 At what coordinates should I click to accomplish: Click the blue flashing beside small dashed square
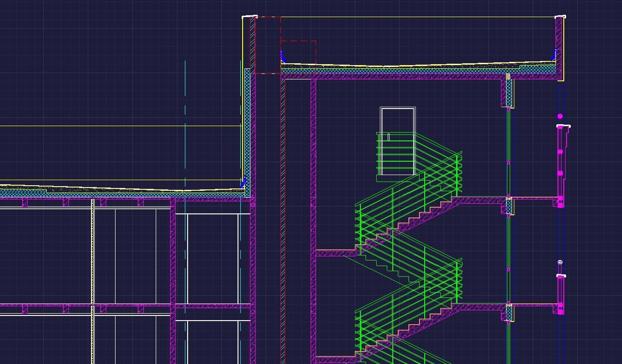coord(283,58)
